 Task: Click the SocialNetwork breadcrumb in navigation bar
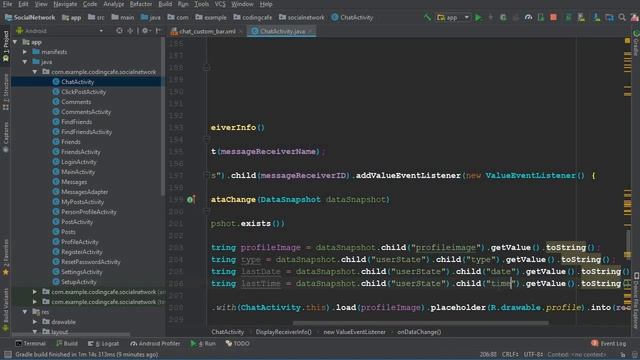[x=29, y=18]
